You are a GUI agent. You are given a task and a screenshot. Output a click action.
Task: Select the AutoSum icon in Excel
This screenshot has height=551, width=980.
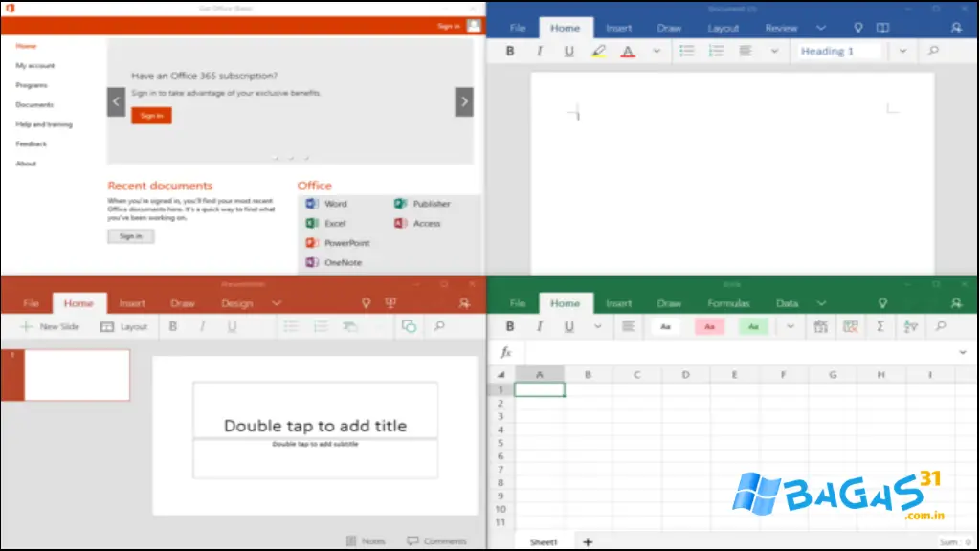tap(881, 326)
